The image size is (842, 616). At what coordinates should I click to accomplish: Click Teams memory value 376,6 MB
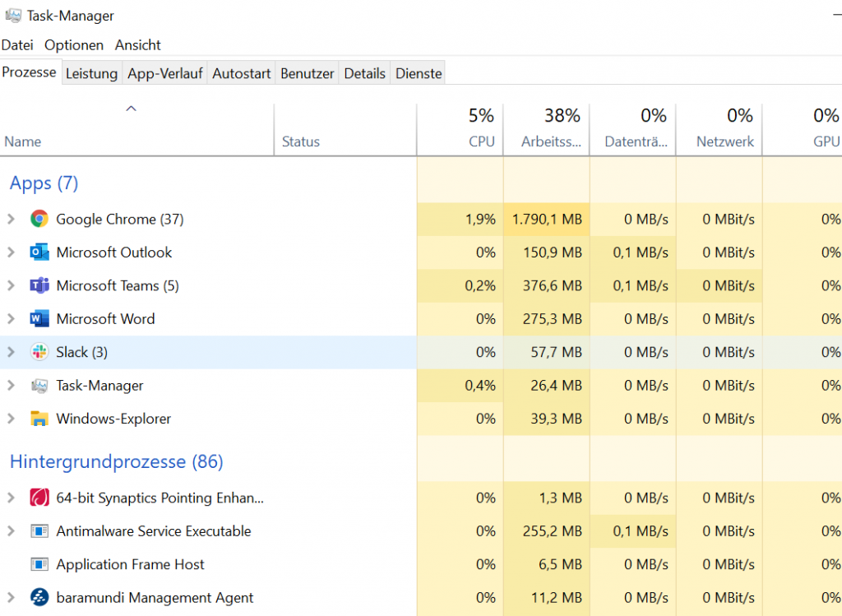[552, 285]
